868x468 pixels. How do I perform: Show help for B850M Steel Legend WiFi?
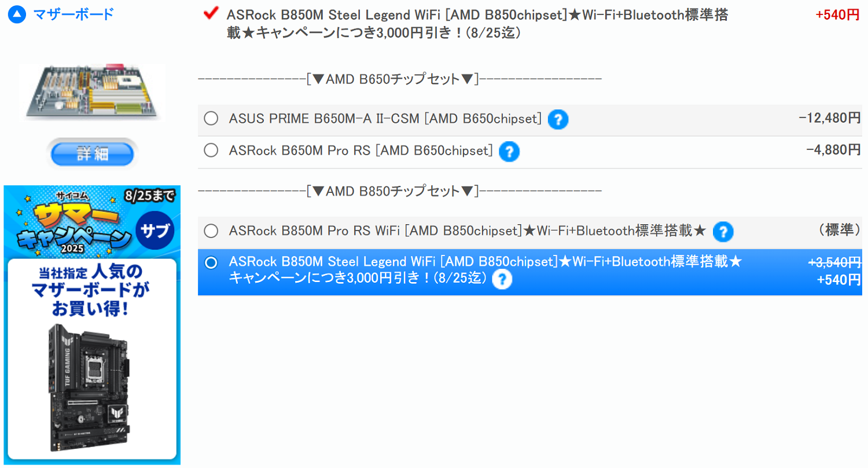click(x=502, y=280)
